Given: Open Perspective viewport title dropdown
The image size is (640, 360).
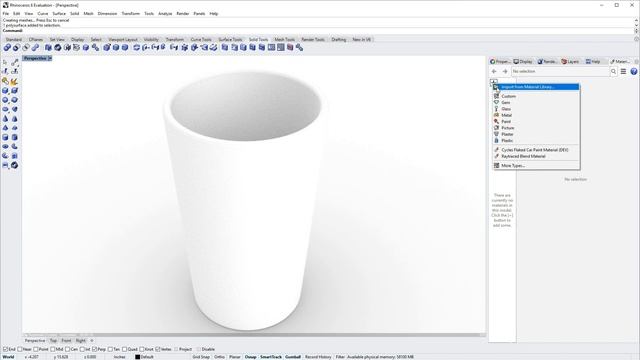Looking at the screenshot, I should 50,58.
